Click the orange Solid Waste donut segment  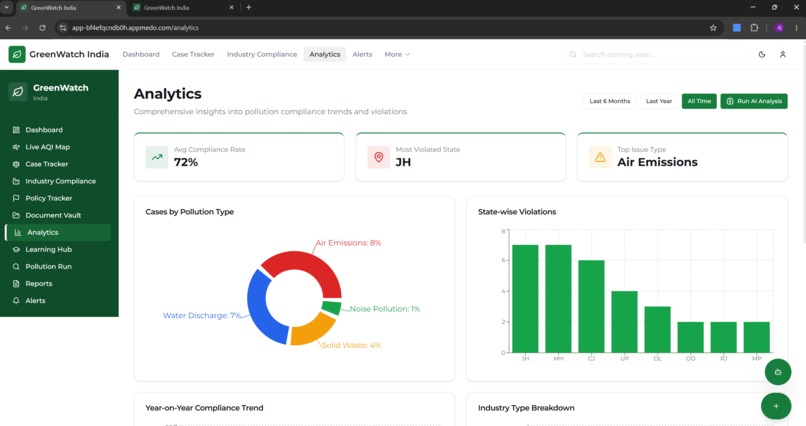316,329
